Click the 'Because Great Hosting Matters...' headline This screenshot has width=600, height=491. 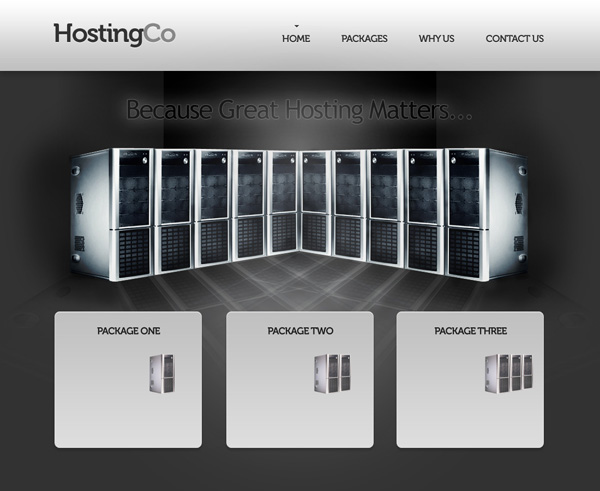299,110
